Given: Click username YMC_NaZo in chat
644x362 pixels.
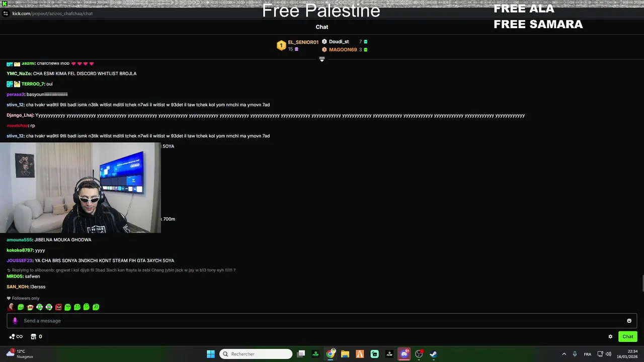Looking at the screenshot, I should pos(19,73).
